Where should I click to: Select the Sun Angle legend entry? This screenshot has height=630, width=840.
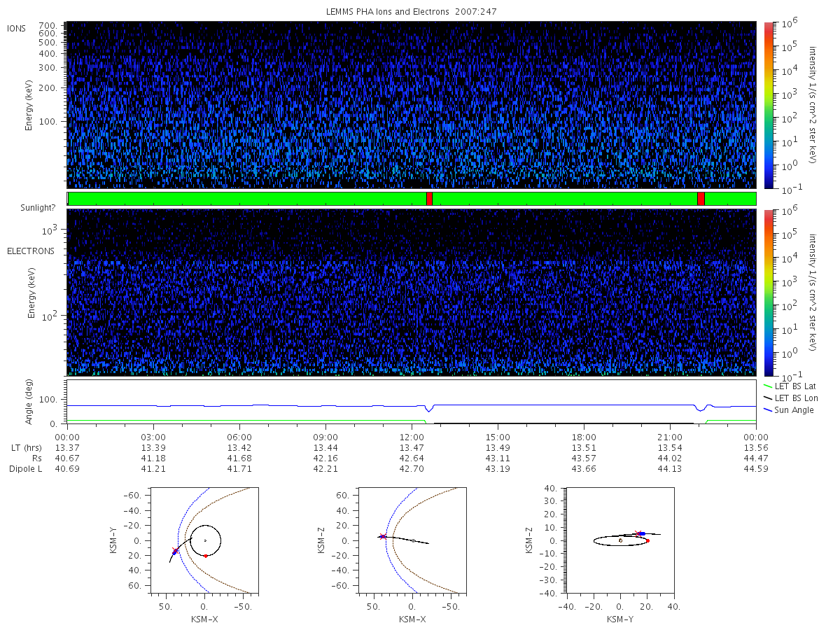[789, 409]
